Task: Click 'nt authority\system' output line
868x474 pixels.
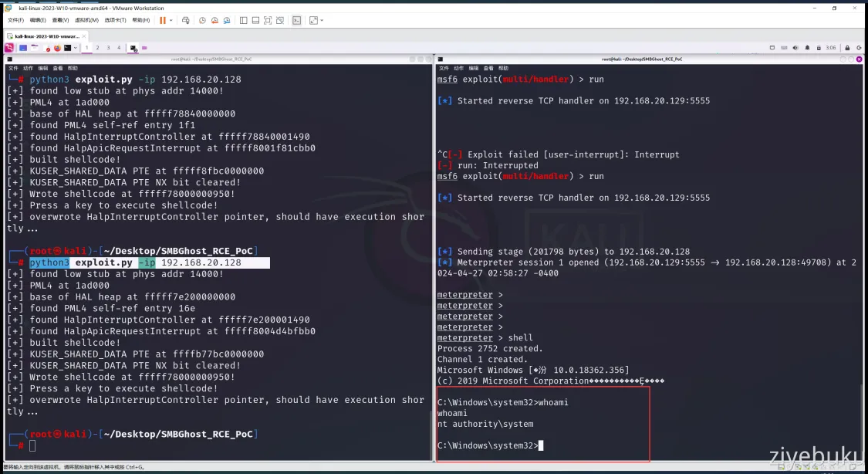Action: pyautogui.click(x=485, y=424)
